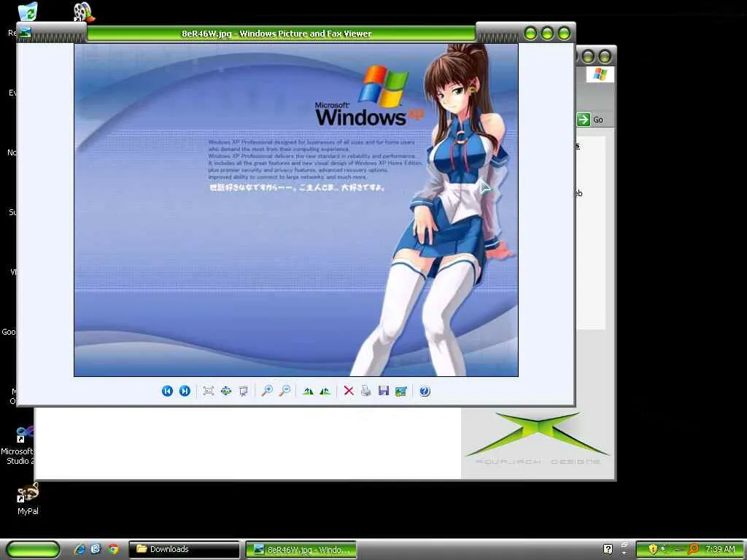Maximize the Picture and Fax Viewer window
Screen dimensions: 747x560
547,34
